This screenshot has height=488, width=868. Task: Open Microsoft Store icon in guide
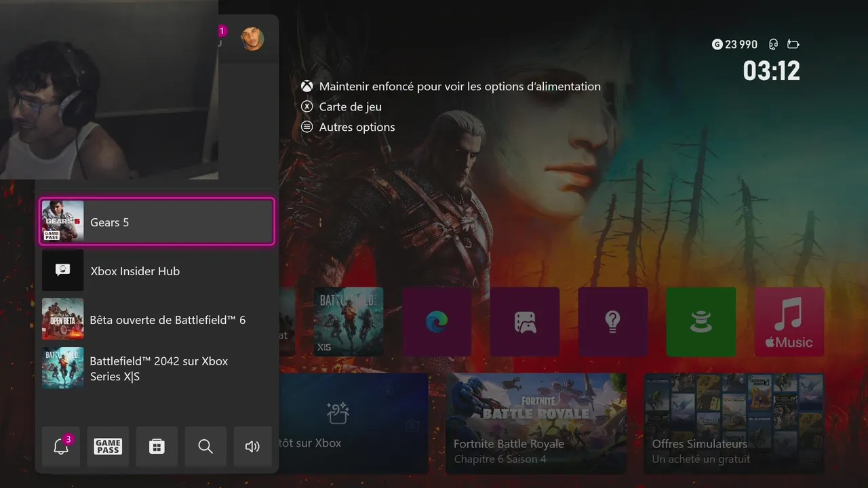pyautogui.click(x=157, y=446)
